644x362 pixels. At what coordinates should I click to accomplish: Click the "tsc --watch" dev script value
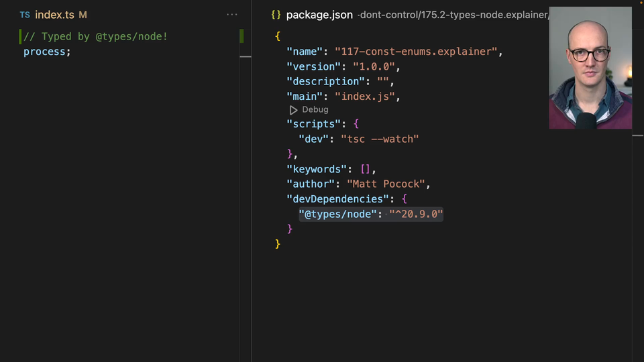click(x=380, y=139)
